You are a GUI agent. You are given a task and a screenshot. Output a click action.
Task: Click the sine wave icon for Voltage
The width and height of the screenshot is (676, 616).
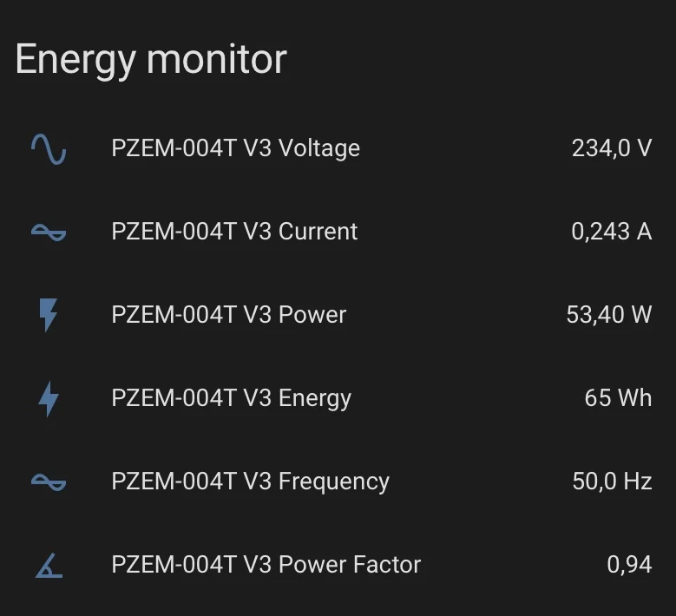tap(49, 148)
